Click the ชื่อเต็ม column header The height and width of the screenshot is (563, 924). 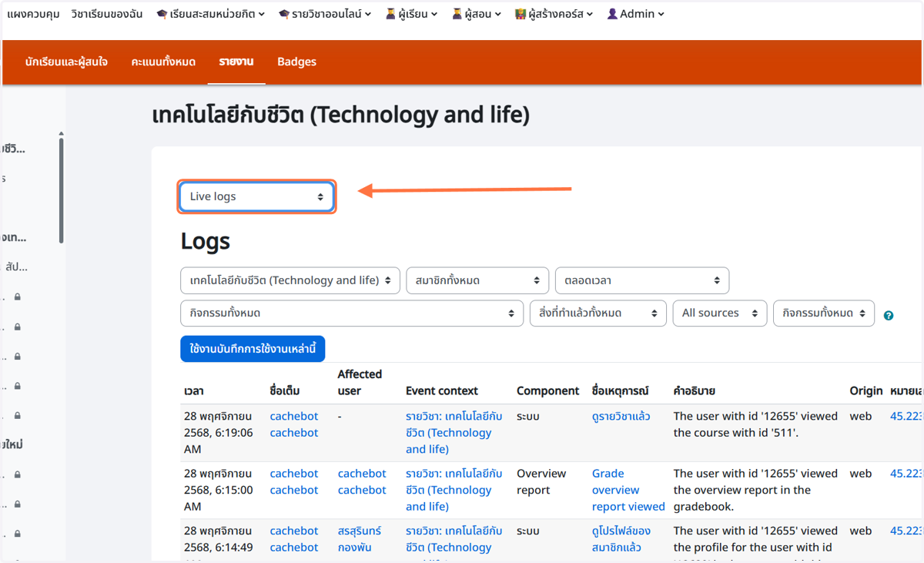[284, 391]
